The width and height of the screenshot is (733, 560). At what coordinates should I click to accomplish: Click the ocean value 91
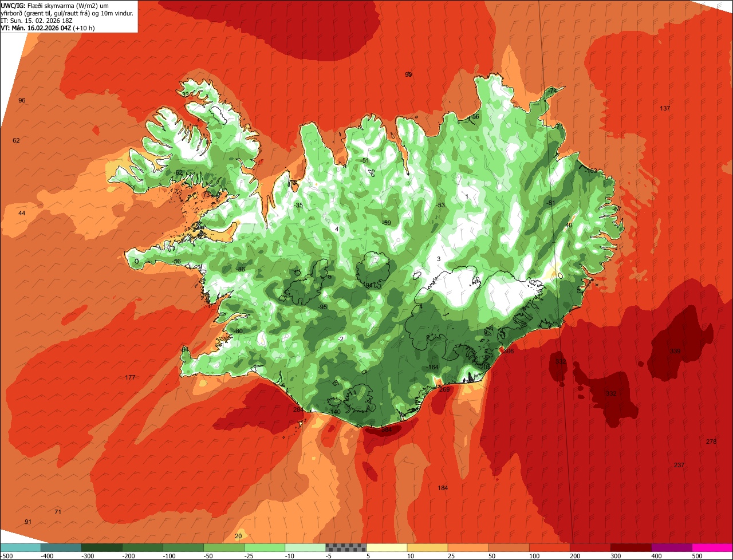tap(28, 522)
